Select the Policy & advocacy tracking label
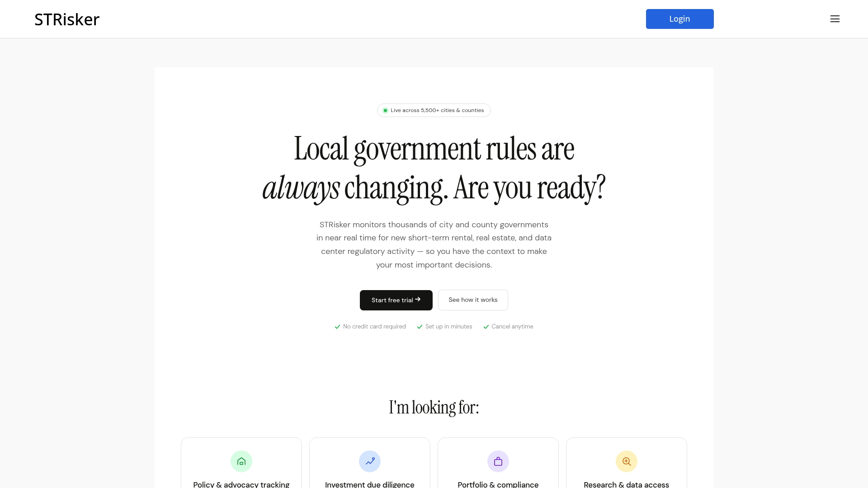The image size is (868, 488). tap(241, 484)
